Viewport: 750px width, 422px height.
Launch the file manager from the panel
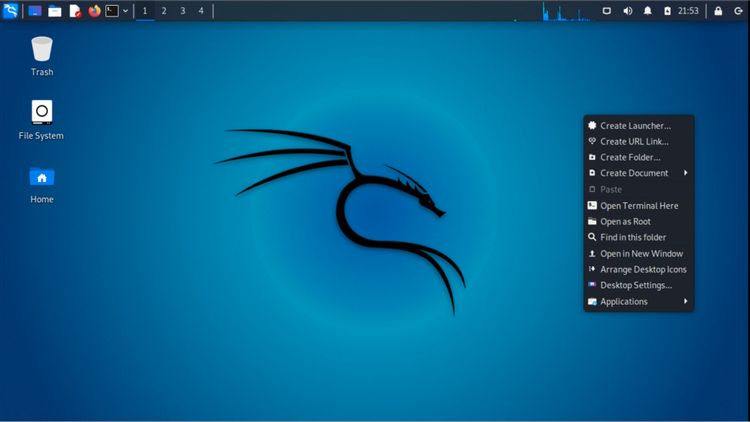point(55,11)
